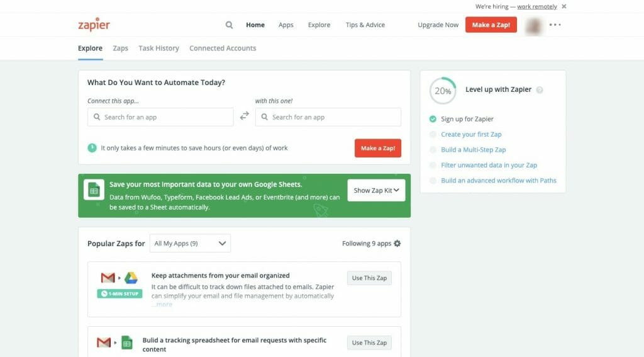Click the circle beside Build a Multi-Step Zap

tap(433, 150)
